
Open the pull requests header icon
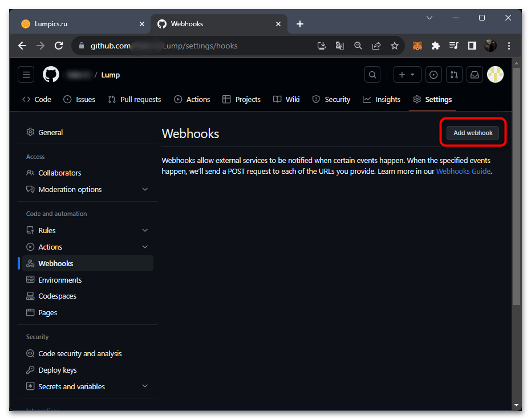tap(454, 75)
